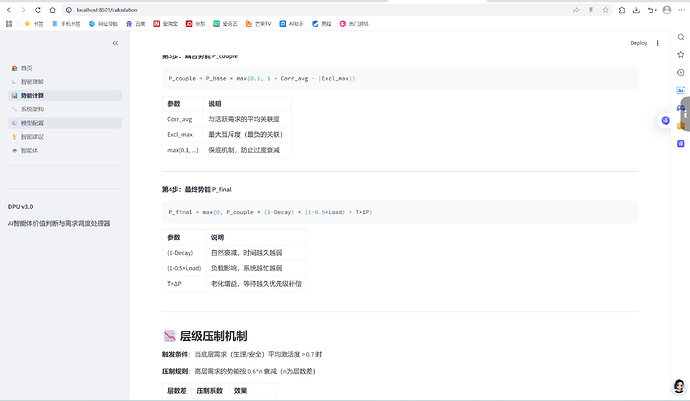Click the DPU v3.0 label in the sidebar
The width and height of the screenshot is (690, 401).
click(20, 206)
